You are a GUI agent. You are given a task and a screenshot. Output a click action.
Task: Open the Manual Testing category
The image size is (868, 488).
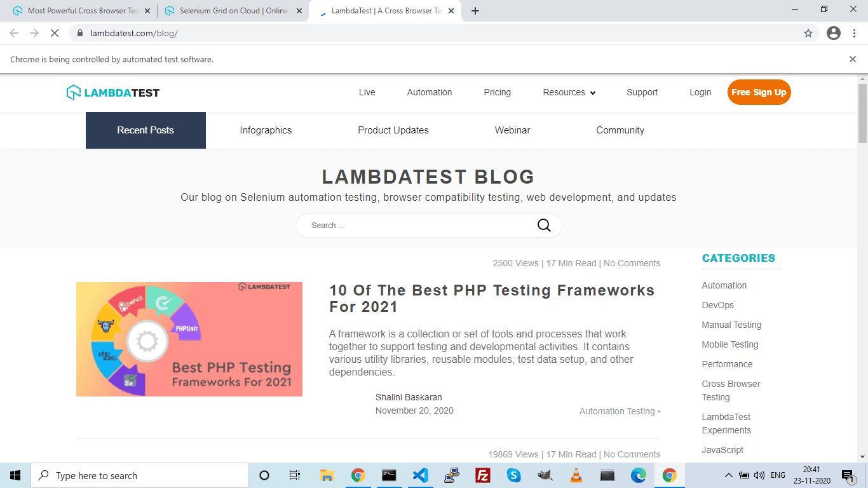click(x=732, y=325)
